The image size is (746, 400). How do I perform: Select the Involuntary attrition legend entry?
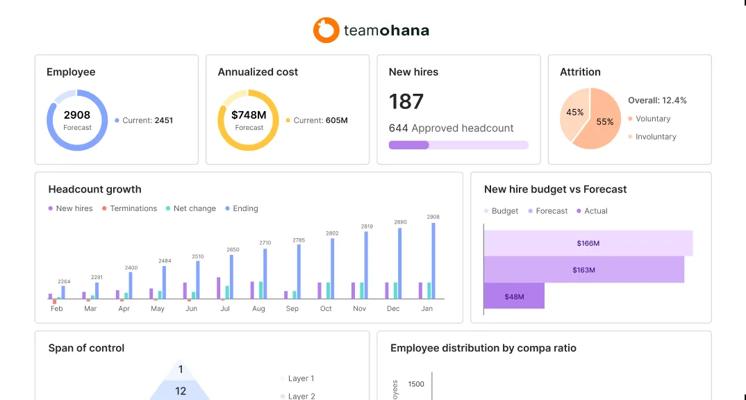(x=652, y=137)
